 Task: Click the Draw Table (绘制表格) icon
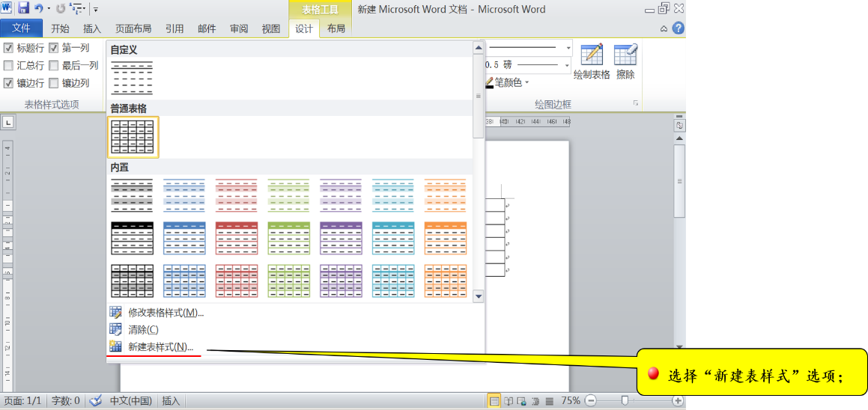[592, 61]
